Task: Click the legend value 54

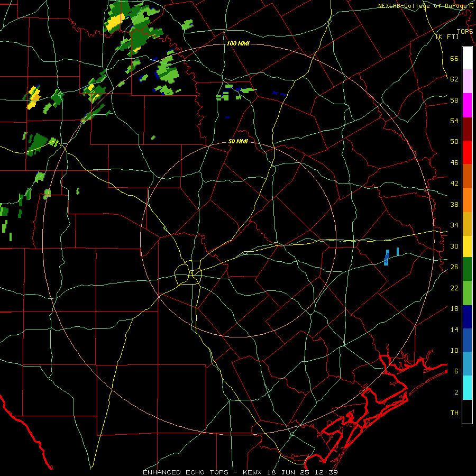Action: tap(454, 121)
